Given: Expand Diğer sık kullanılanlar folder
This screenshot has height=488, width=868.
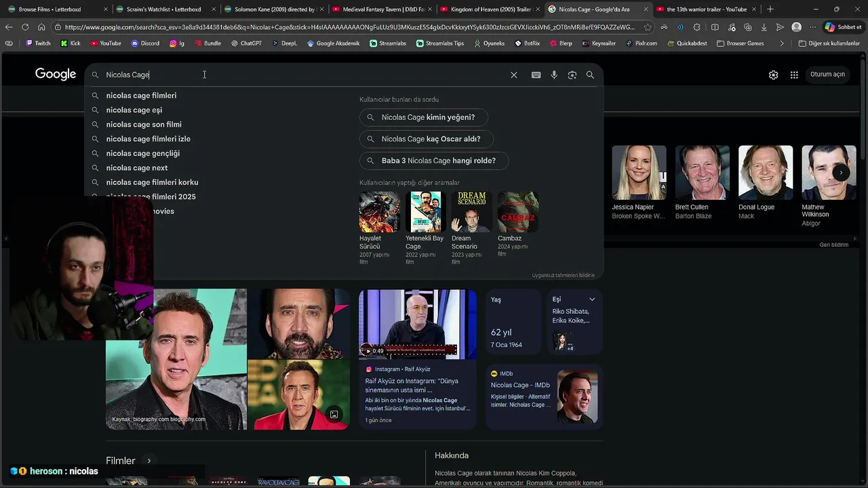Looking at the screenshot, I should pyautogui.click(x=829, y=43).
